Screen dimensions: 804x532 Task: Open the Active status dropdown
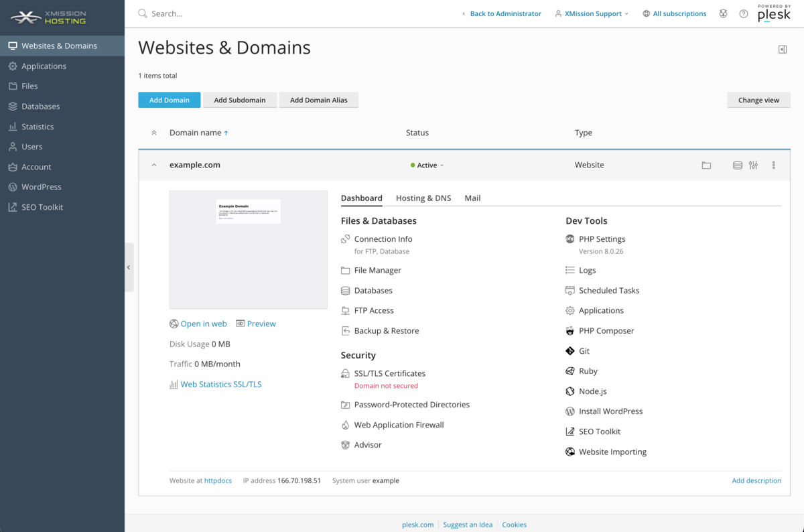click(427, 165)
